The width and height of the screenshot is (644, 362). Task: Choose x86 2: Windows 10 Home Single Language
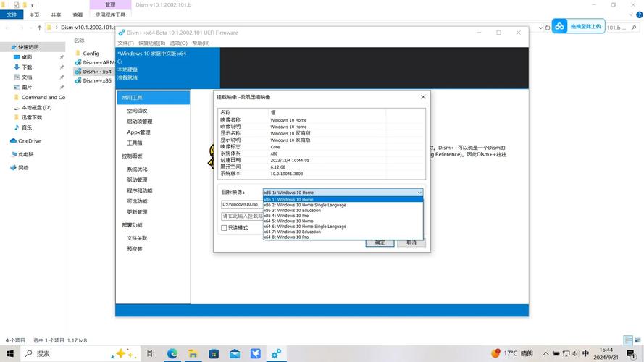[343, 205]
